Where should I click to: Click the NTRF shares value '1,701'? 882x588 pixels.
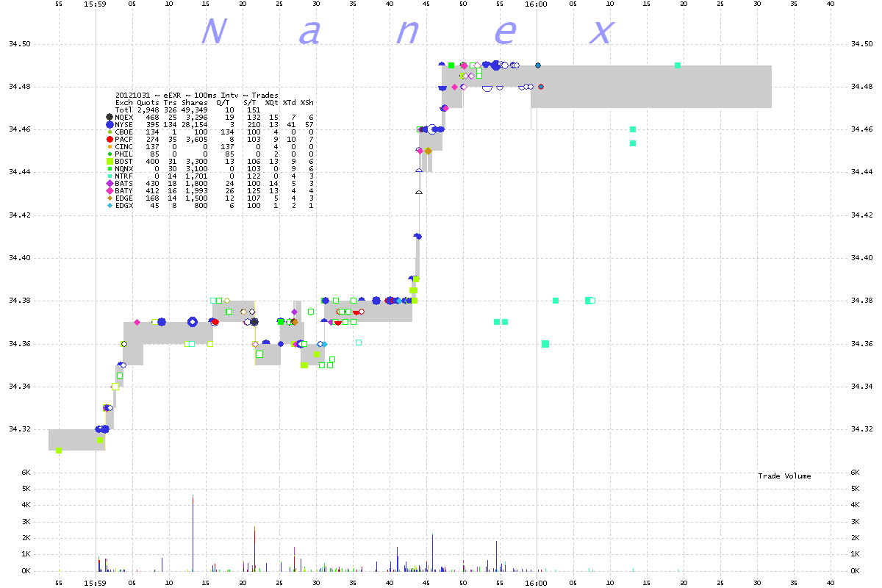point(197,176)
